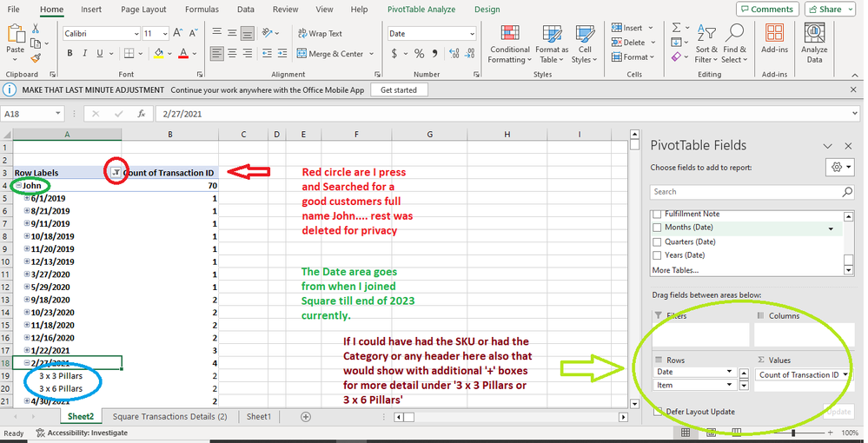Screen dimensions: 868x443
Task: Toggle Bold formatting button
Action: click(x=70, y=54)
